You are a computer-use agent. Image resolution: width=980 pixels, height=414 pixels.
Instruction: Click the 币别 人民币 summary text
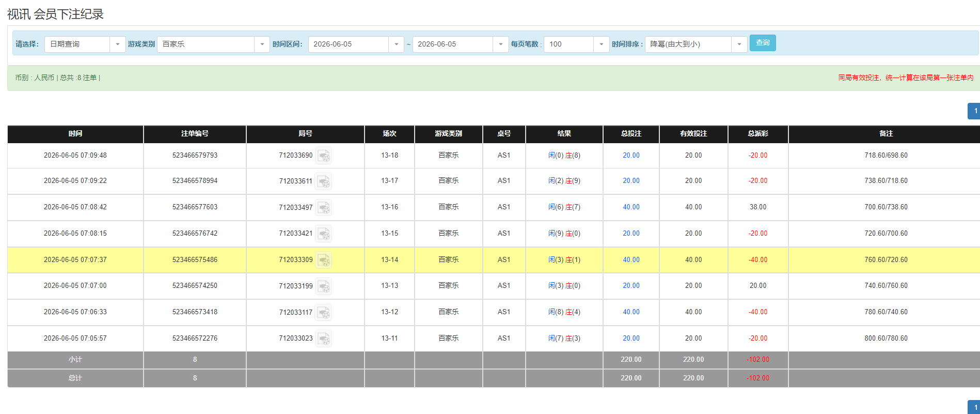pos(35,78)
